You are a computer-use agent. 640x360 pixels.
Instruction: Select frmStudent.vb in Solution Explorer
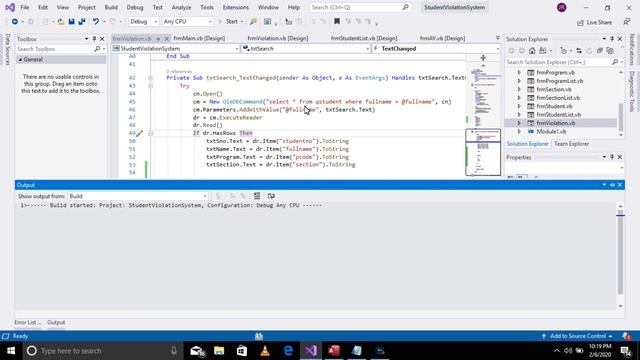click(554, 106)
